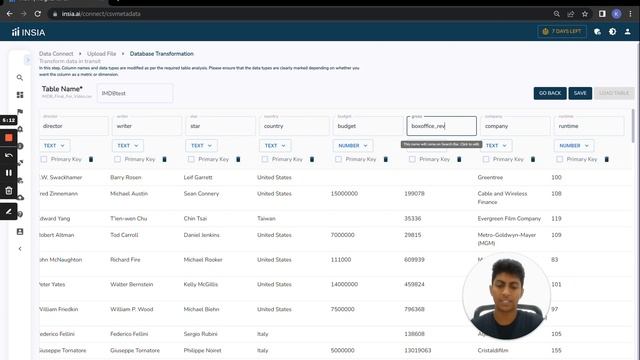Delete the country column trash icon
This screenshot has height=360, width=640.
(x=312, y=159)
